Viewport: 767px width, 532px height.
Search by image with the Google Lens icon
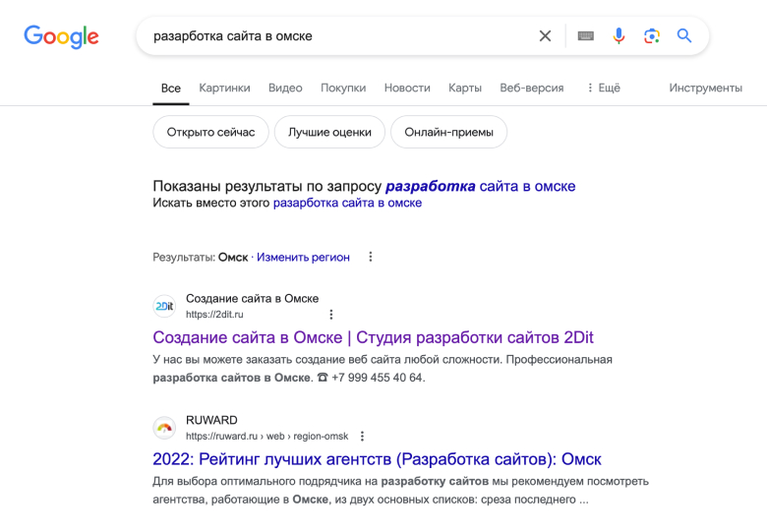tap(652, 35)
